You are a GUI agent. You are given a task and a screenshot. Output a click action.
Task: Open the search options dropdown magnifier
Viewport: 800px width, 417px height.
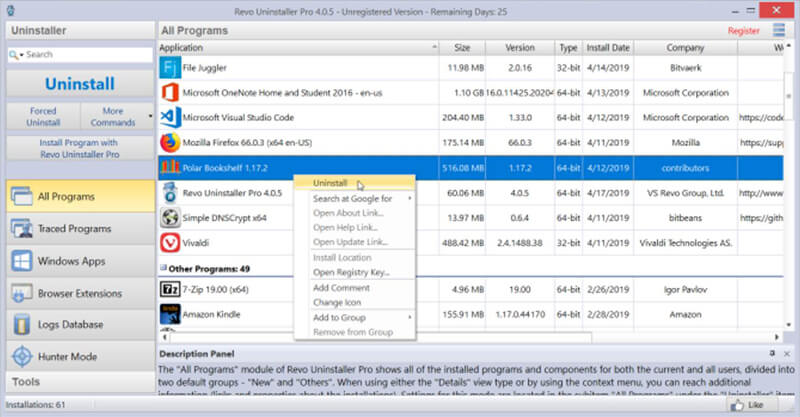tap(16, 55)
